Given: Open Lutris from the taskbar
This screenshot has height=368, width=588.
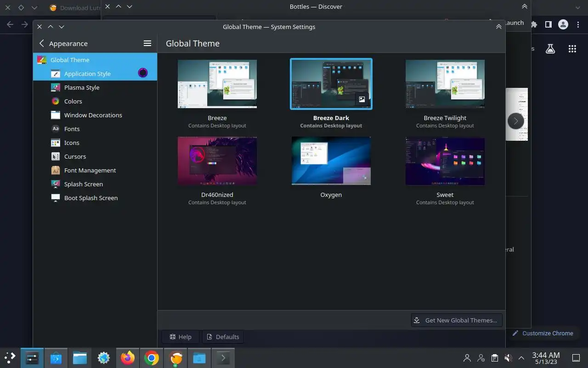Looking at the screenshot, I should 175,358.
